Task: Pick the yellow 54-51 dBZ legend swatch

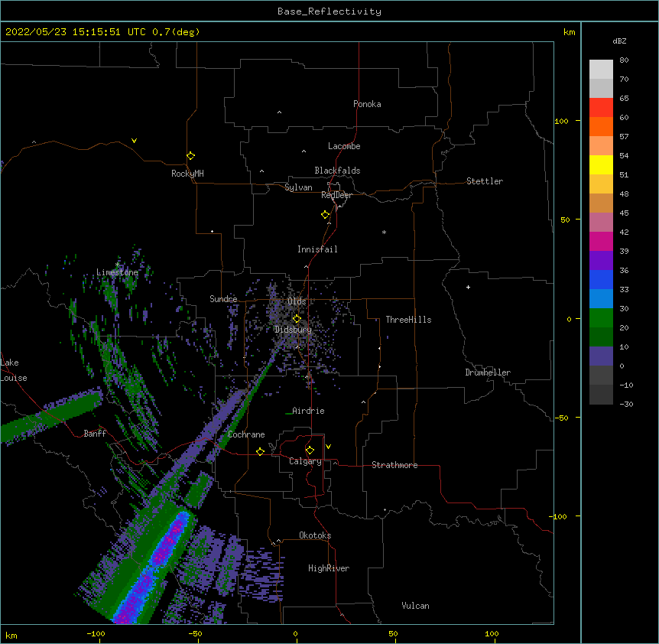Action: (x=601, y=164)
